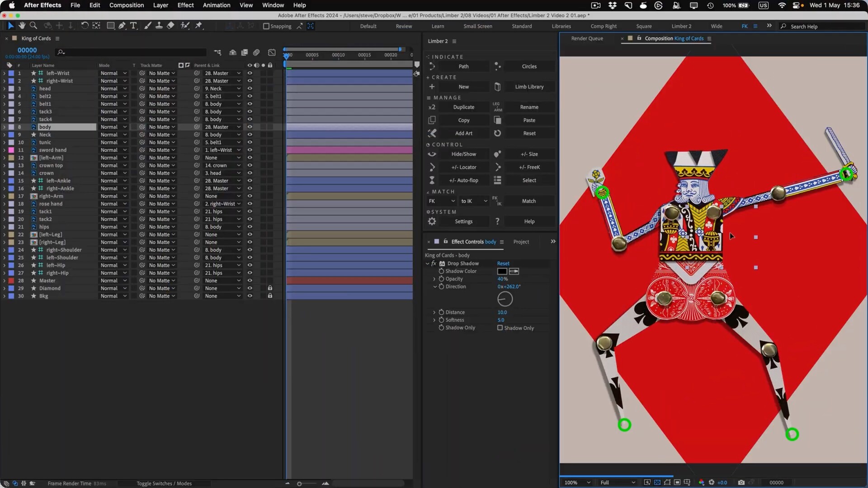Click the Limber Settings gear icon
Image resolution: width=868 pixels, height=488 pixels.
pos(432,221)
